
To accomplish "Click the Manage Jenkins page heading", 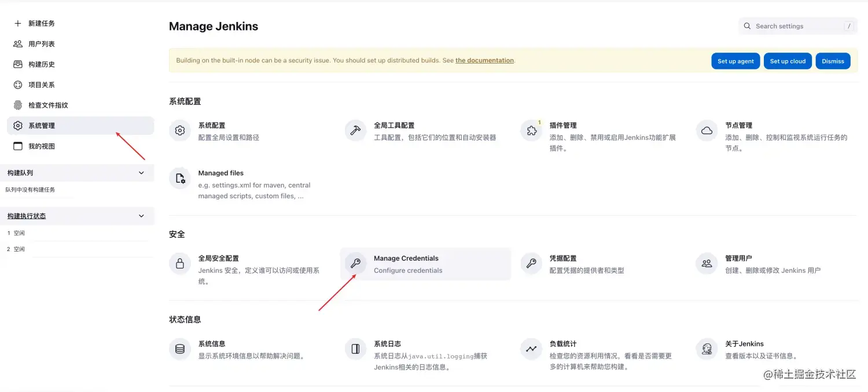I will pos(214,26).
